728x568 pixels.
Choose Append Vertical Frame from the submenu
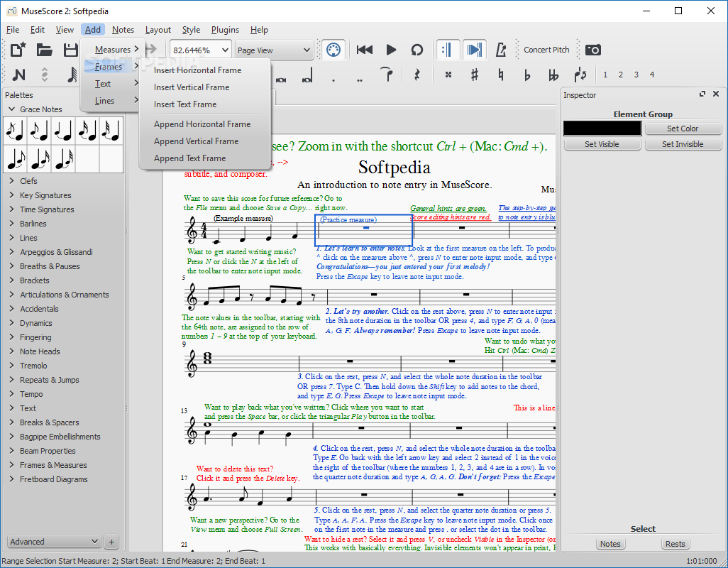pos(196,141)
